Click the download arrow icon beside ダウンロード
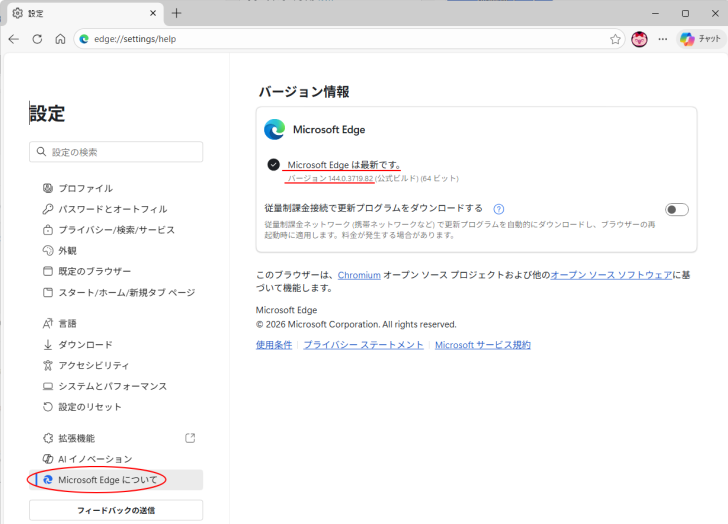728x524 pixels. pos(48,344)
